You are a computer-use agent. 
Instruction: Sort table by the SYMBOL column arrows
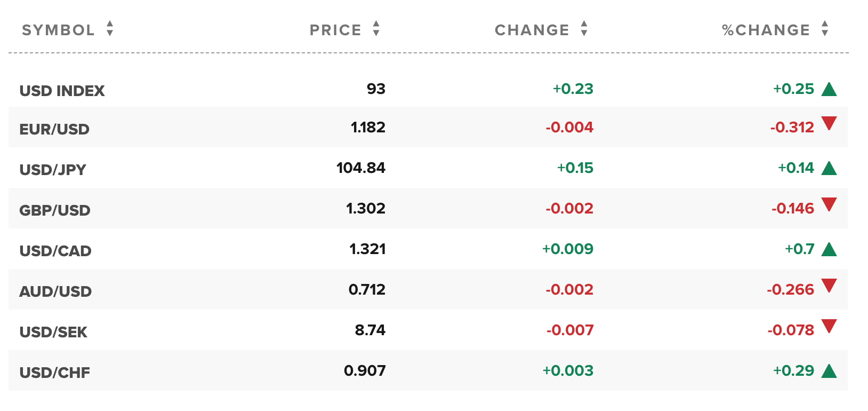[x=110, y=28]
